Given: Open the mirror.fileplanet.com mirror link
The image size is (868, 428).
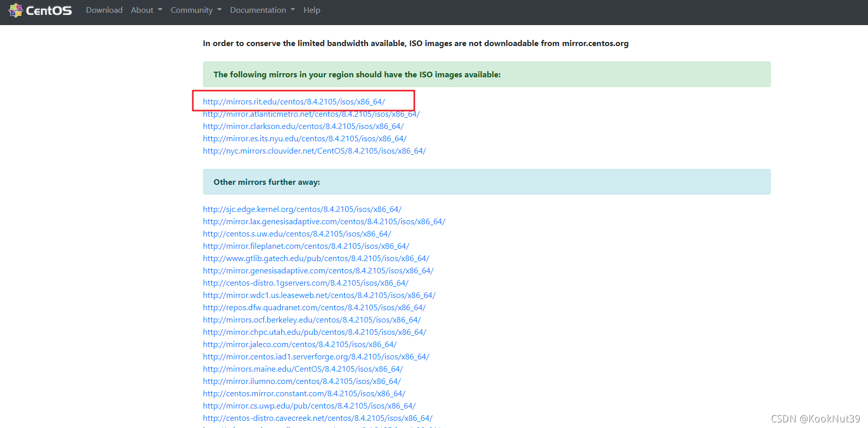Looking at the screenshot, I should click(x=306, y=246).
